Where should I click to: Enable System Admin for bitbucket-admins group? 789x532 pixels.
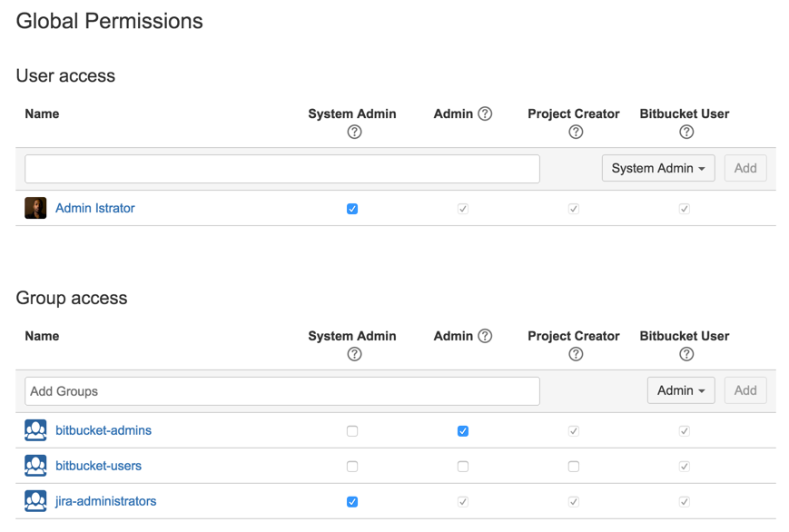[x=352, y=431]
